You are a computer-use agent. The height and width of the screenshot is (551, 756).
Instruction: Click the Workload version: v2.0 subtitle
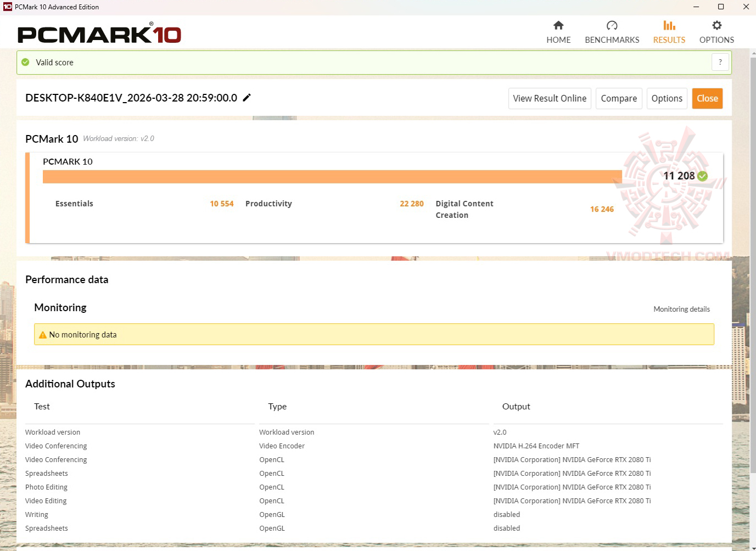[x=119, y=139]
